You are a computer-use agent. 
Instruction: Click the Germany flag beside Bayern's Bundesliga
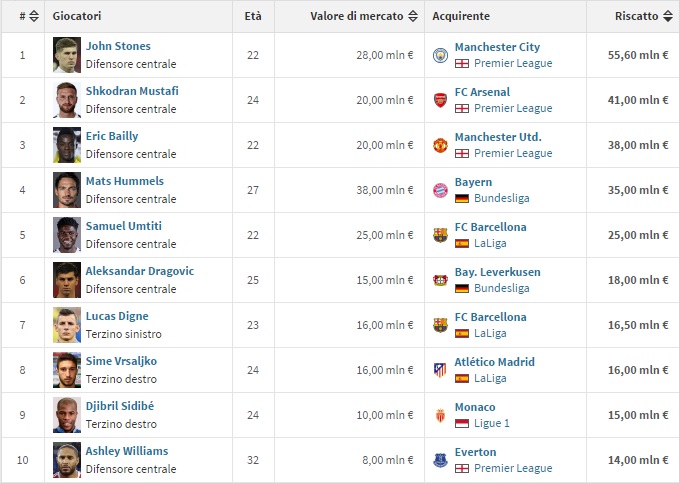[462, 198]
